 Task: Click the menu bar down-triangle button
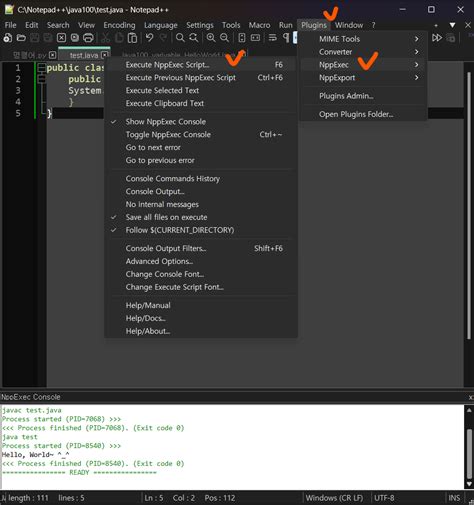point(452,25)
